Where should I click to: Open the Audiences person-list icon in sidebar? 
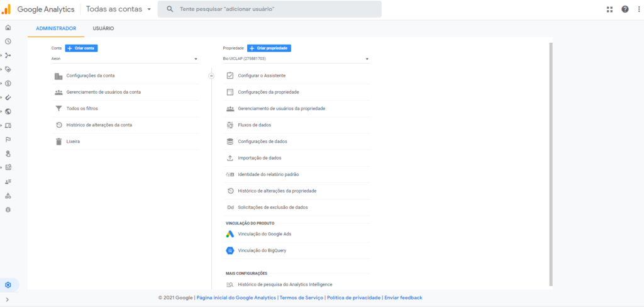[8, 181]
